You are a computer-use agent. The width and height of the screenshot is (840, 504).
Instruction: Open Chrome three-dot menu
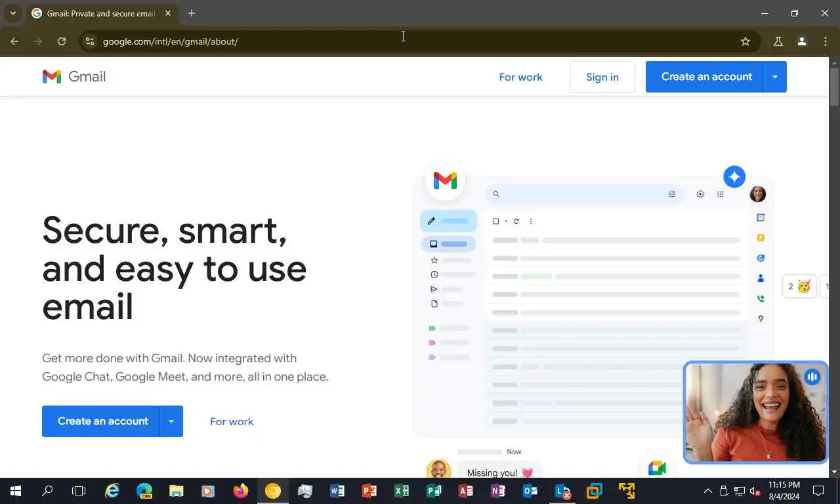point(826,41)
